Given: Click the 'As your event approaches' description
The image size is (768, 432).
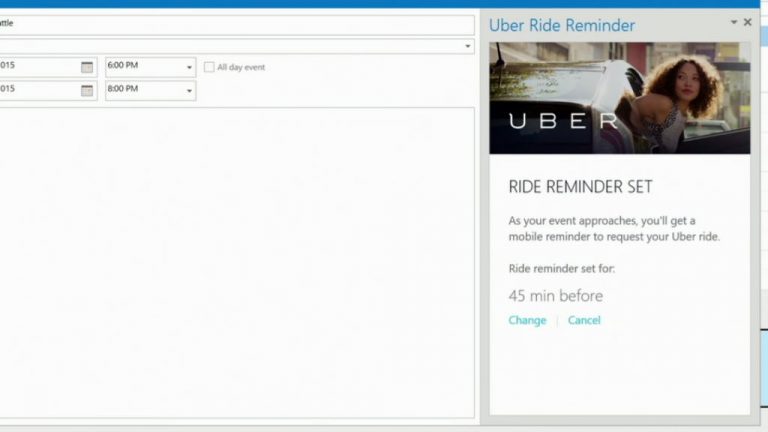Looking at the screenshot, I should [614, 229].
